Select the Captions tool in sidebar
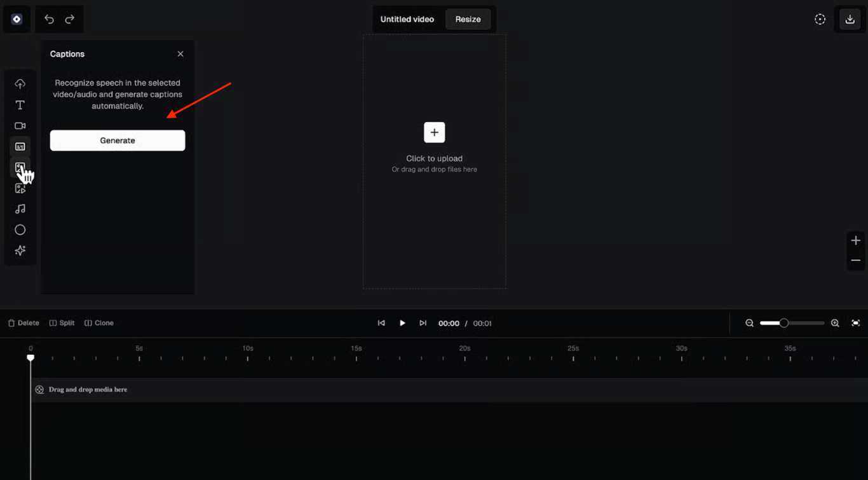The width and height of the screenshot is (868, 480). (x=20, y=147)
